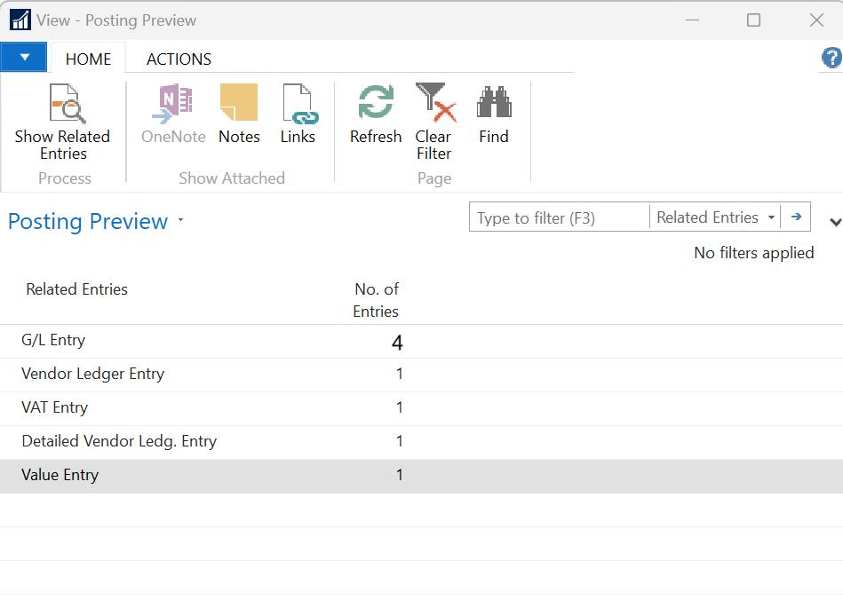Expand the Posting Preview title dropdown
Screen dimensions: 843x616
181,220
